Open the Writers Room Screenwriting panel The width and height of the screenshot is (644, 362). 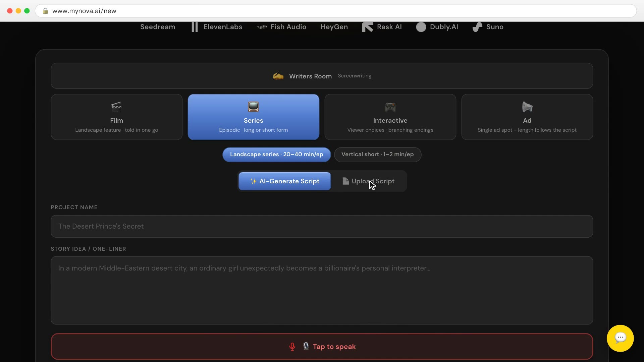point(322,76)
